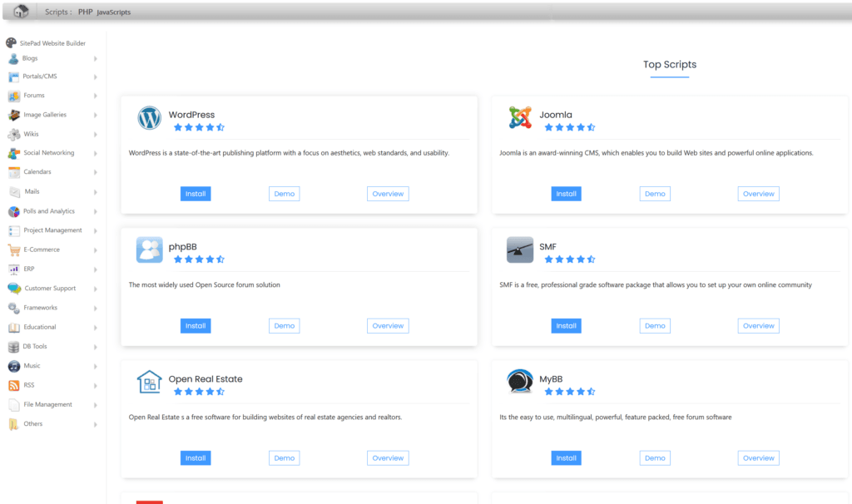Click the Open Real Estate house logo
The height and width of the screenshot is (504, 852).
(x=150, y=382)
